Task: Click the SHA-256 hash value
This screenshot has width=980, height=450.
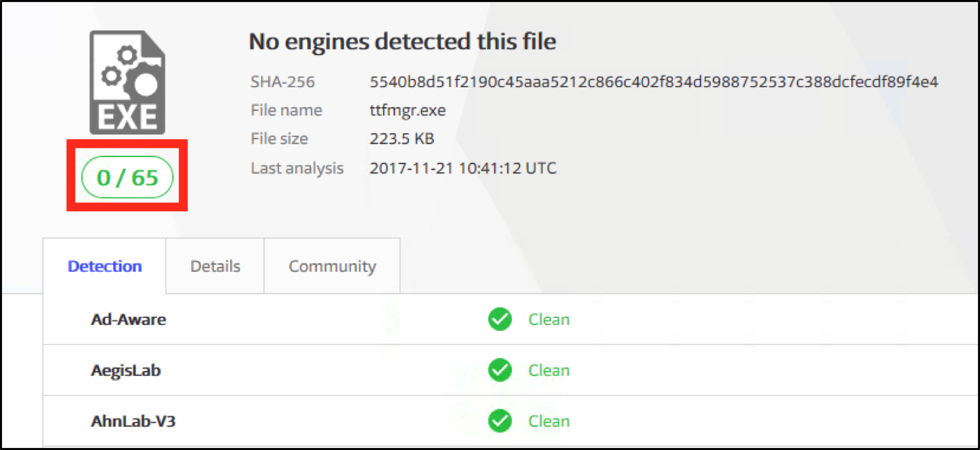Action: (653, 82)
